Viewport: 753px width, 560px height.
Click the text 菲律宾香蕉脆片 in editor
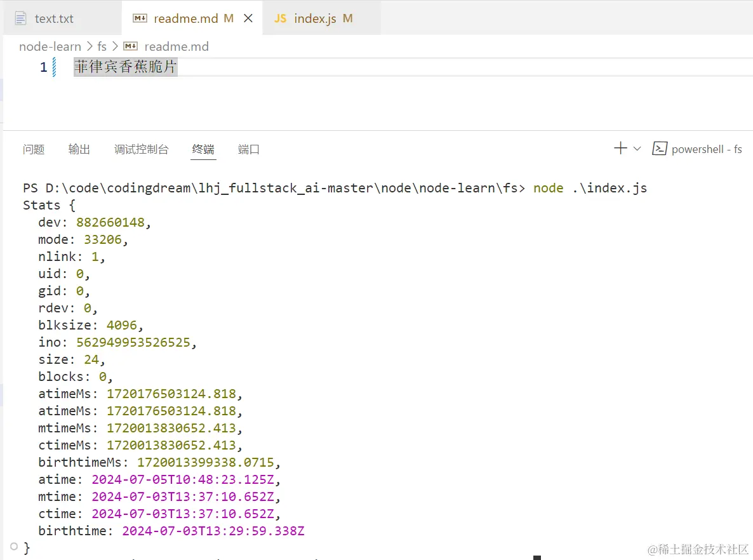point(125,67)
